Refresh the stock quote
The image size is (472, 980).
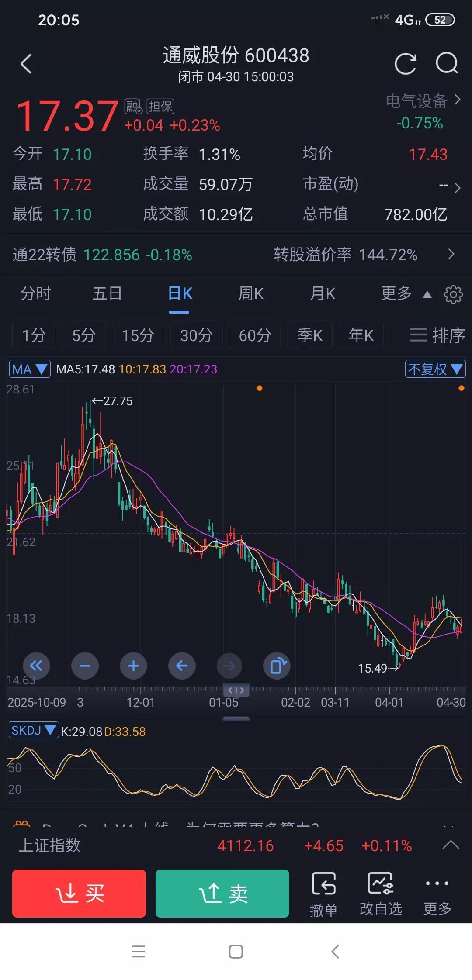point(406,64)
